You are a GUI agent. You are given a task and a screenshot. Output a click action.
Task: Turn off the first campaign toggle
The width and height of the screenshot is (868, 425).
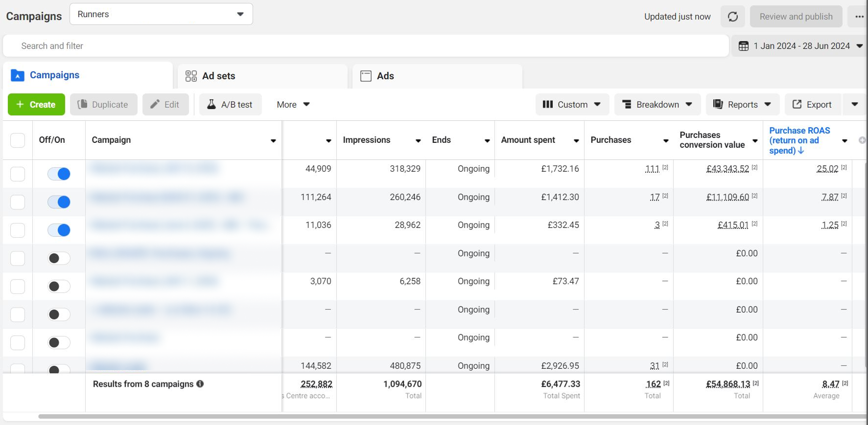[59, 174]
